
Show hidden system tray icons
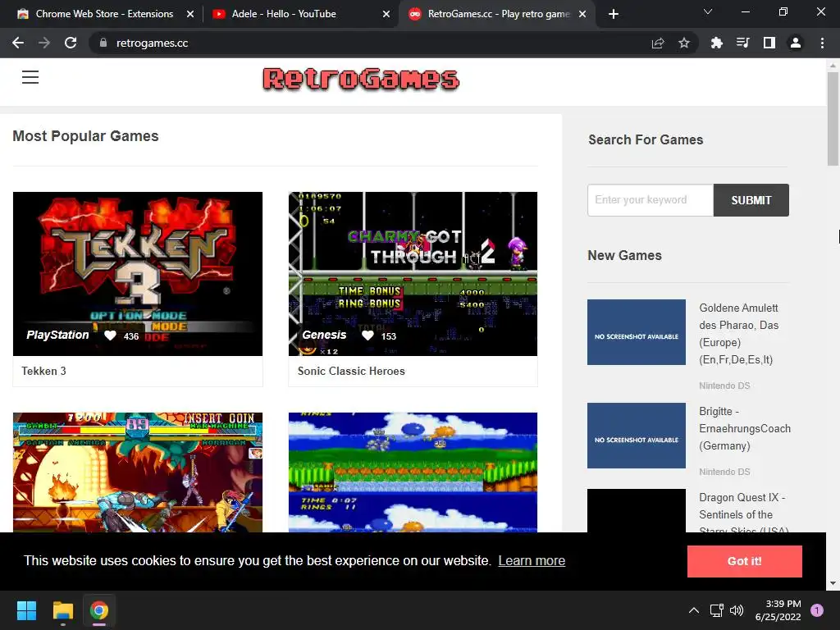[694, 610]
